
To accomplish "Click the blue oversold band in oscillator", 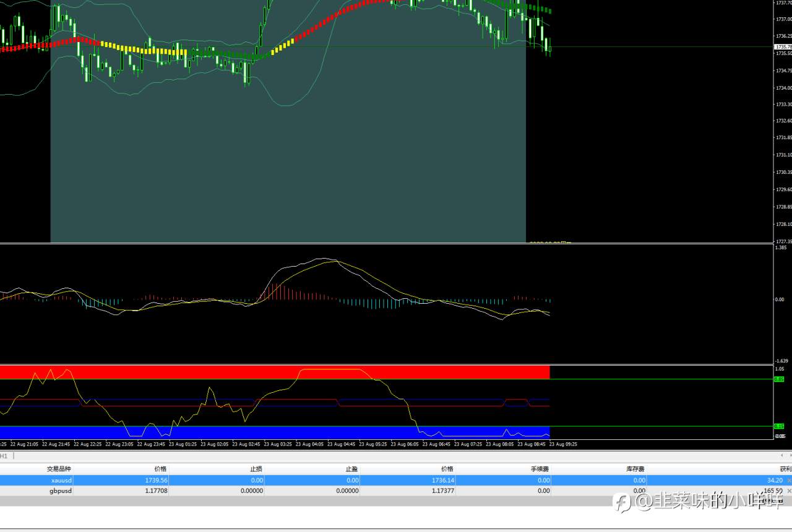I will tap(275, 432).
